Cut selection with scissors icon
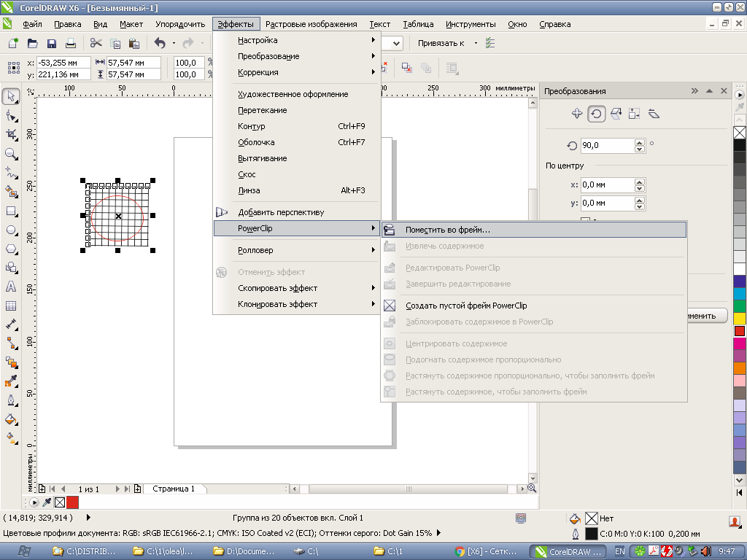 pos(96,43)
